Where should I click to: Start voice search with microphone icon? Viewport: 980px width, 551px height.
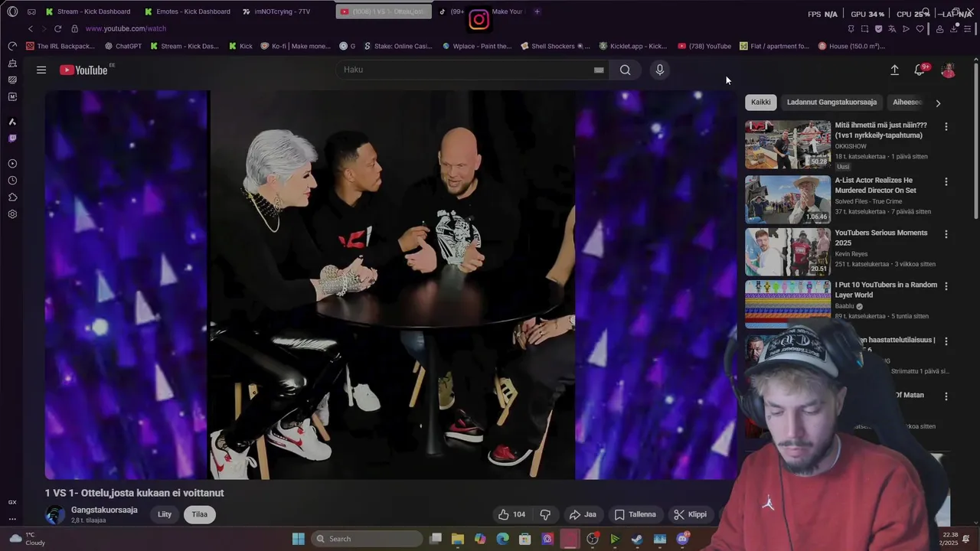pyautogui.click(x=660, y=70)
